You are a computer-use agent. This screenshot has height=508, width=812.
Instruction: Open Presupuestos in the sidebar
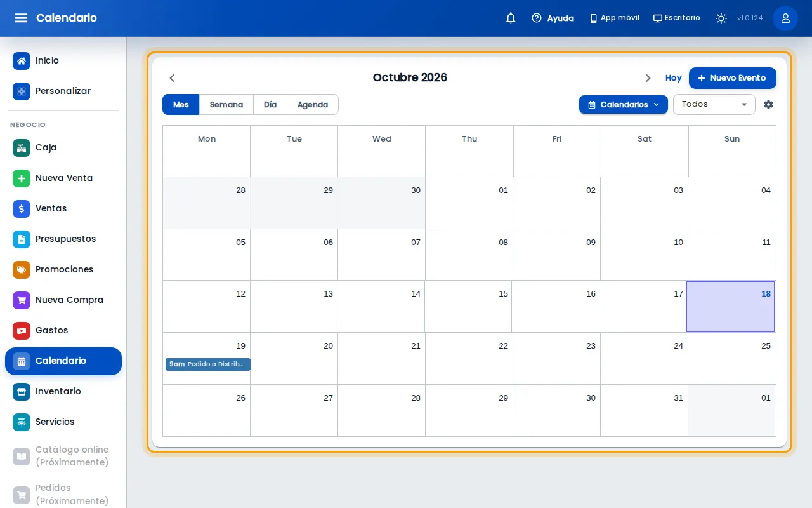tap(63, 239)
